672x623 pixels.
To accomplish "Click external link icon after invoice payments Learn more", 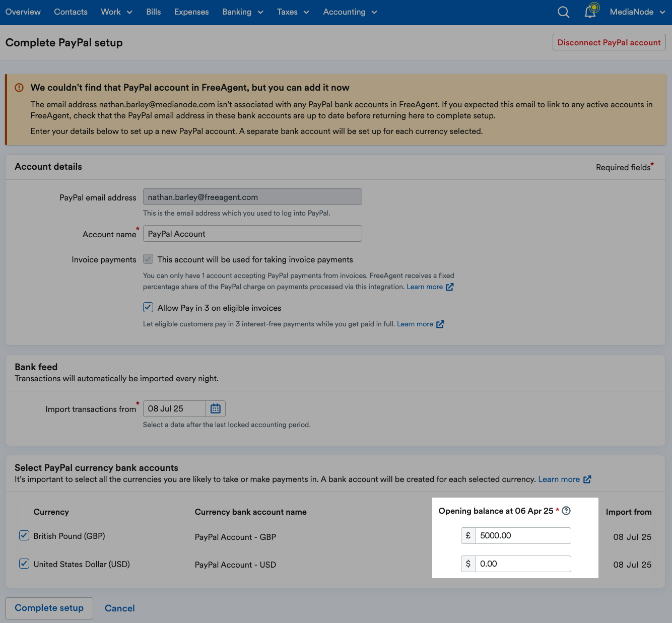I will pyautogui.click(x=450, y=287).
